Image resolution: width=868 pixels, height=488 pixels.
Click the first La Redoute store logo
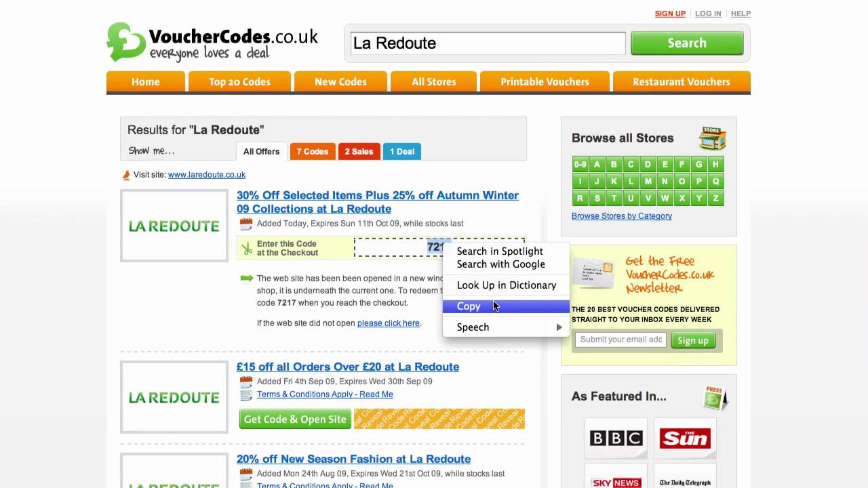pos(174,226)
